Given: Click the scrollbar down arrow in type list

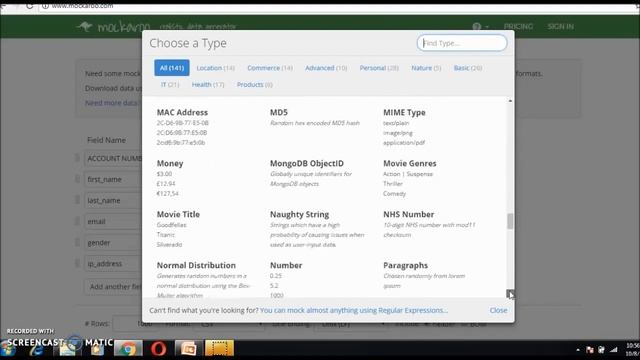Looking at the screenshot, I should [x=510, y=293].
